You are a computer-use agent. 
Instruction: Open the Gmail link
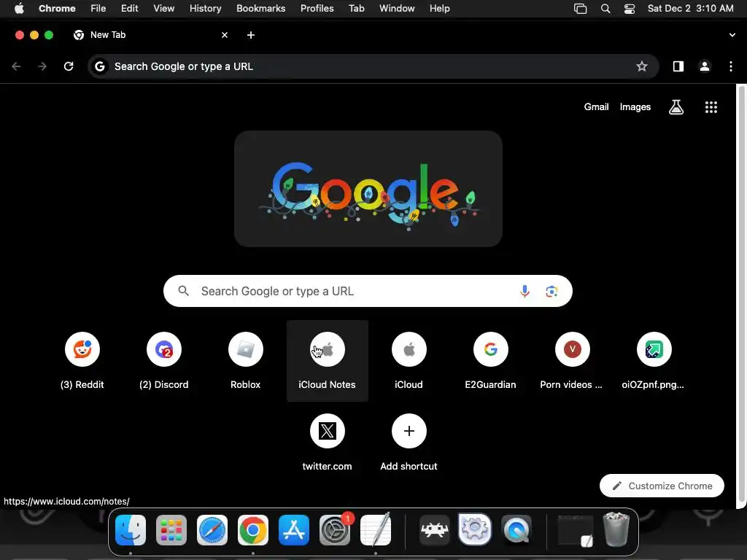[x=596, y=107]
